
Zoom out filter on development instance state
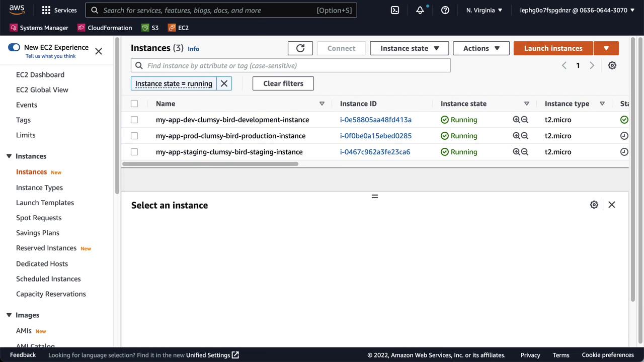[x=524, y=120]
